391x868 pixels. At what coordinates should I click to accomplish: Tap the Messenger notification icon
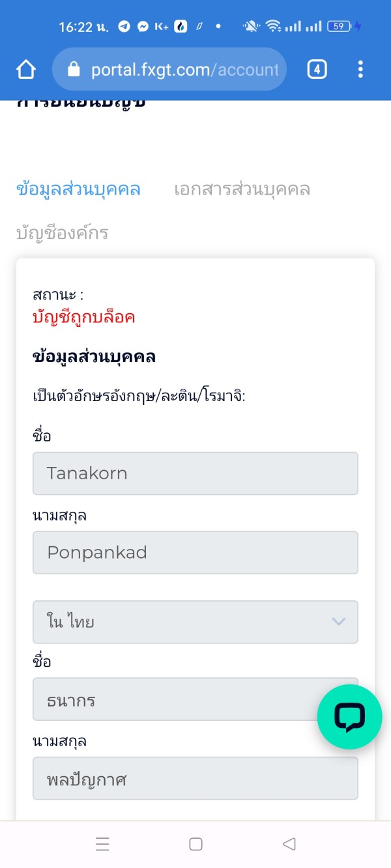click(142, 27)
